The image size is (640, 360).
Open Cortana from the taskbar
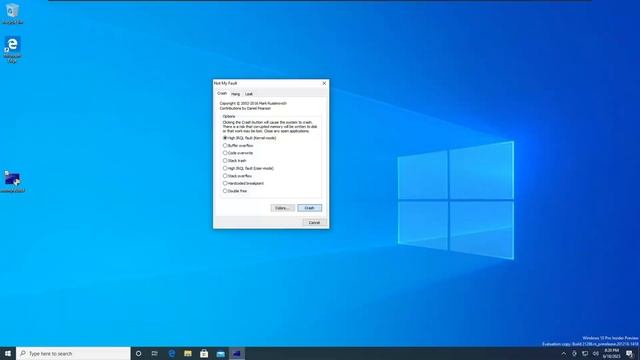click(x=138, y=353)
